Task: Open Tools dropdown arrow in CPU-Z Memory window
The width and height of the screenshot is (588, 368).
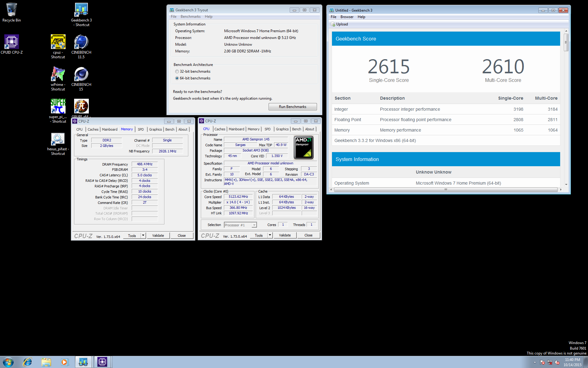Action: pyautogui.click(x=143, y=236)
